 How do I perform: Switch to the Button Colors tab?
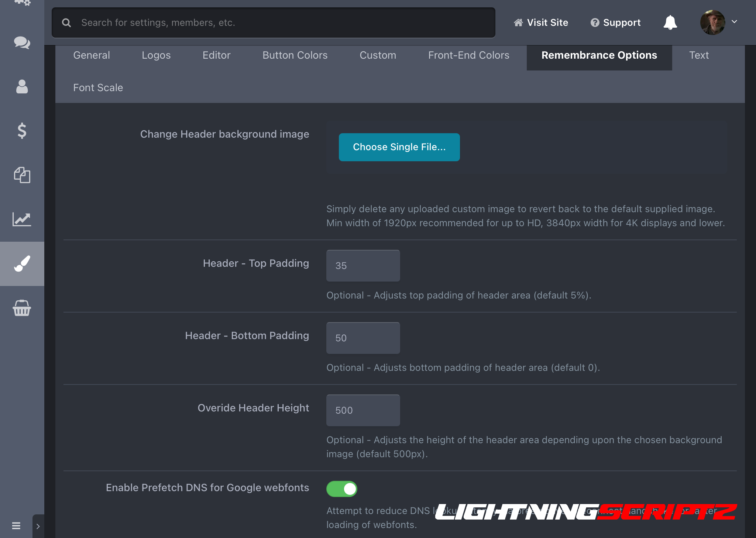point(295,55)
